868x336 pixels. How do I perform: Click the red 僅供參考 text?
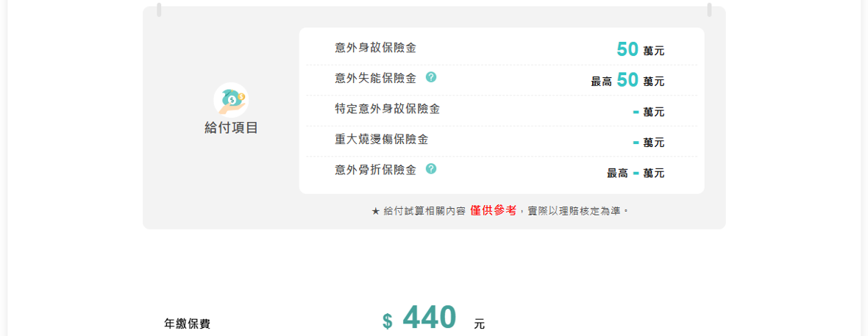493,210
